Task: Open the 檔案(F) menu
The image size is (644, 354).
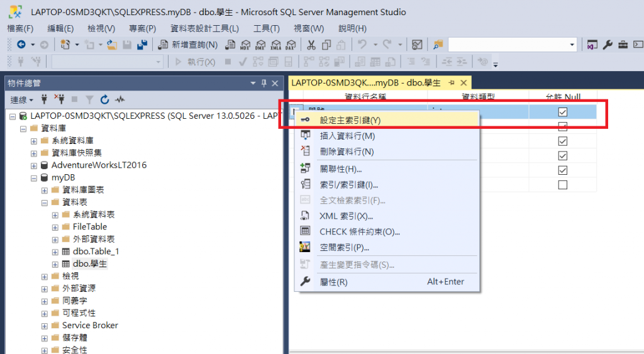Action: [20, 28]
